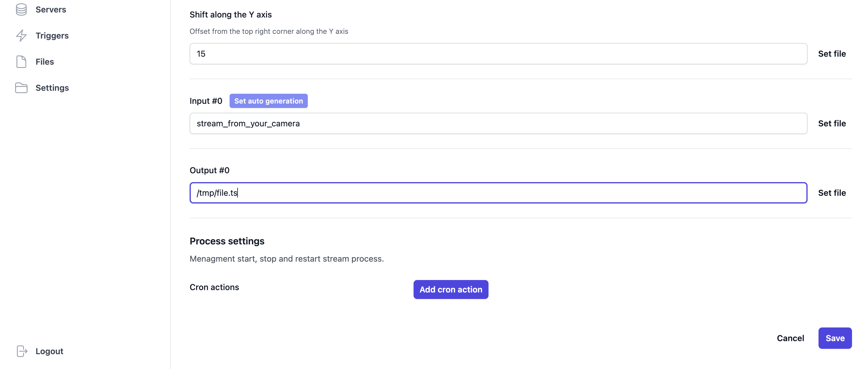Log out using the Logout label

coord(49,351)
